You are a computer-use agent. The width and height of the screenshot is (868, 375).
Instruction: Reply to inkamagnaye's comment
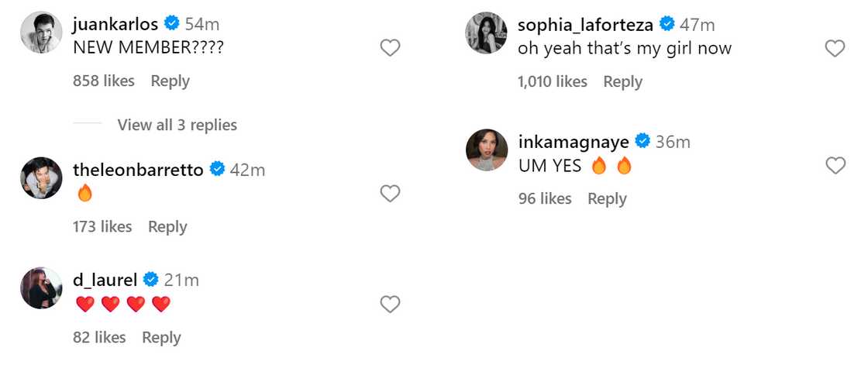(607, 198)
